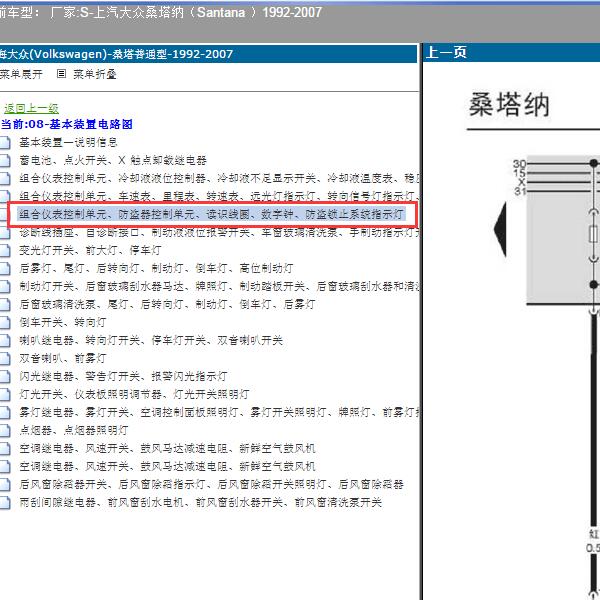Click document icon beside 倒车开关、转向灯

coord(5,322)
